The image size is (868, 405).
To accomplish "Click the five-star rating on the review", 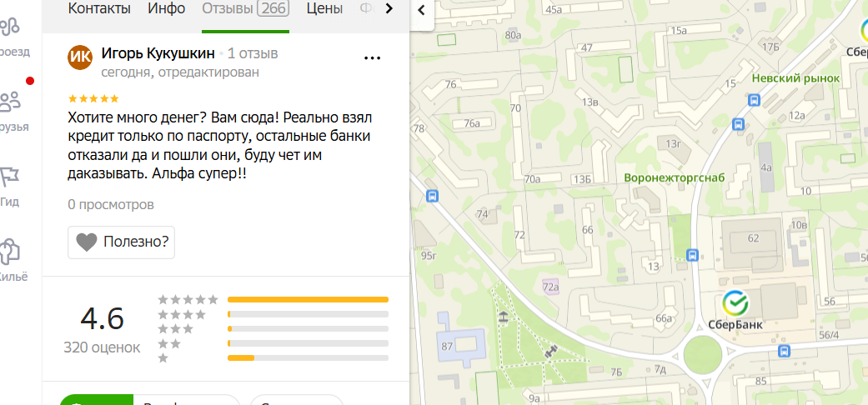I will coord(93,99).
